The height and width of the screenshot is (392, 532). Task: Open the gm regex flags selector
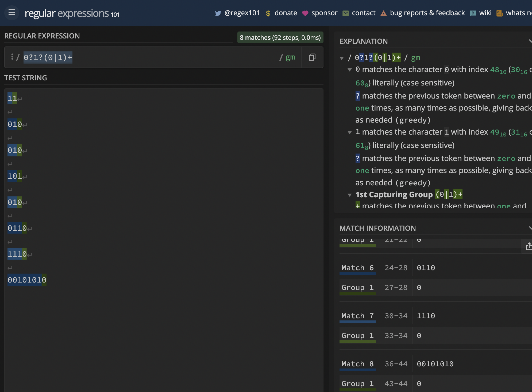click(x=290, y=57)
